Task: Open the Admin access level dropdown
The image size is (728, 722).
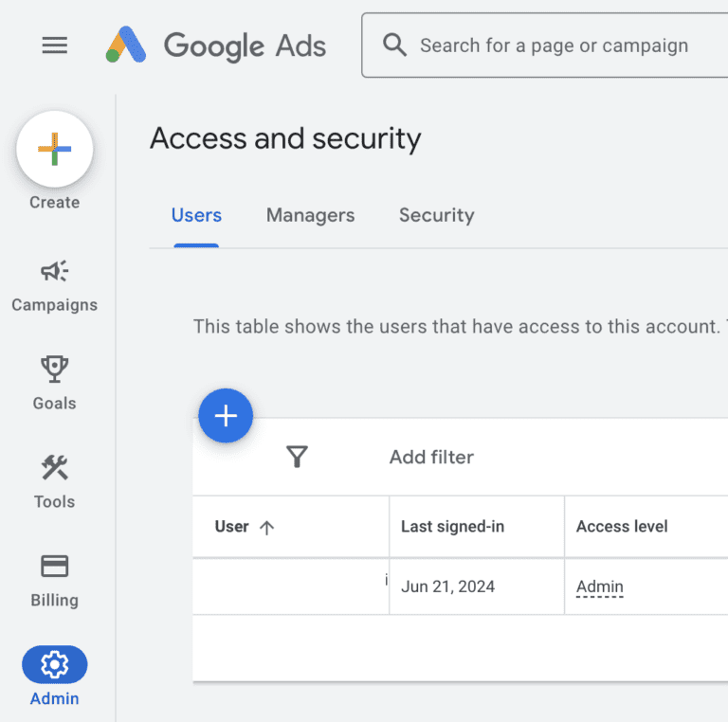Action: pos(599,587)
